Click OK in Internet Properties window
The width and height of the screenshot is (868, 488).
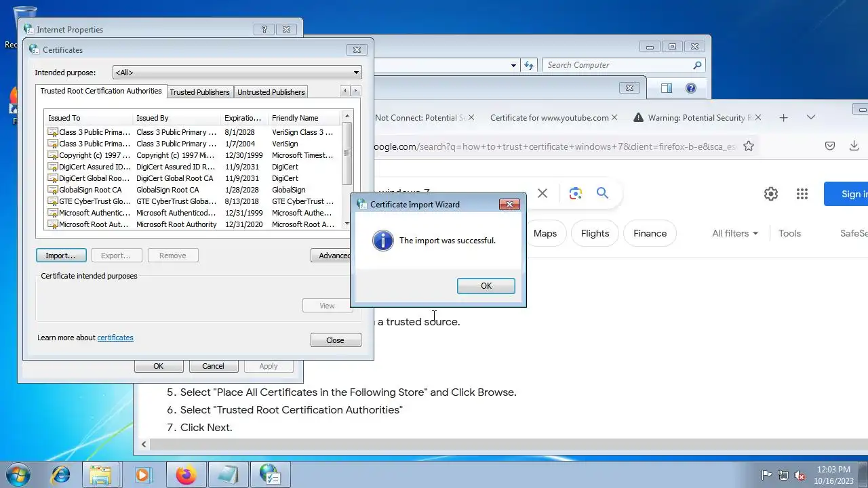(x=158, y=366)
